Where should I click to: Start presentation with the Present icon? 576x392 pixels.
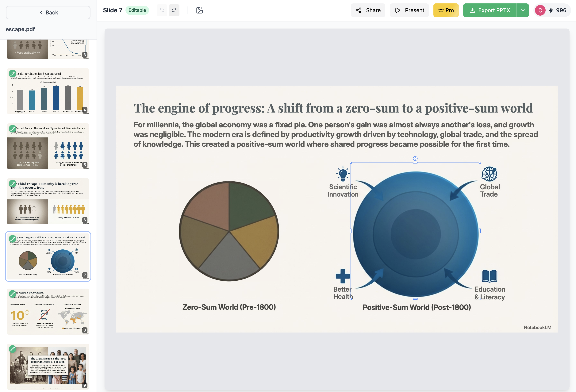point(397,10)
